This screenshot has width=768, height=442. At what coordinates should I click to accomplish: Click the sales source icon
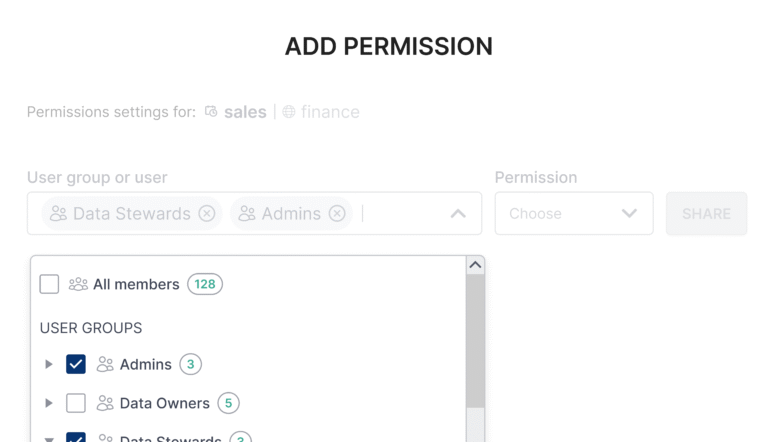[211, 112]
